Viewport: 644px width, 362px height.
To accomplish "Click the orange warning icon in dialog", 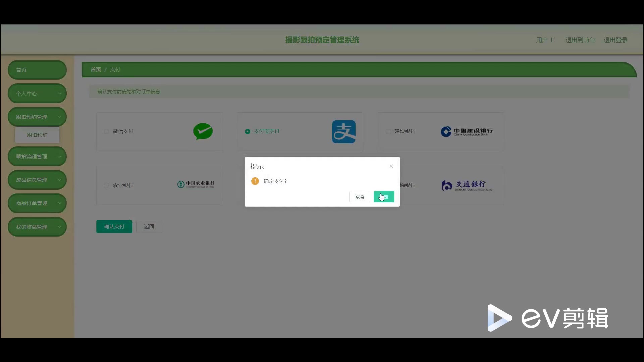I will [255, 181].
